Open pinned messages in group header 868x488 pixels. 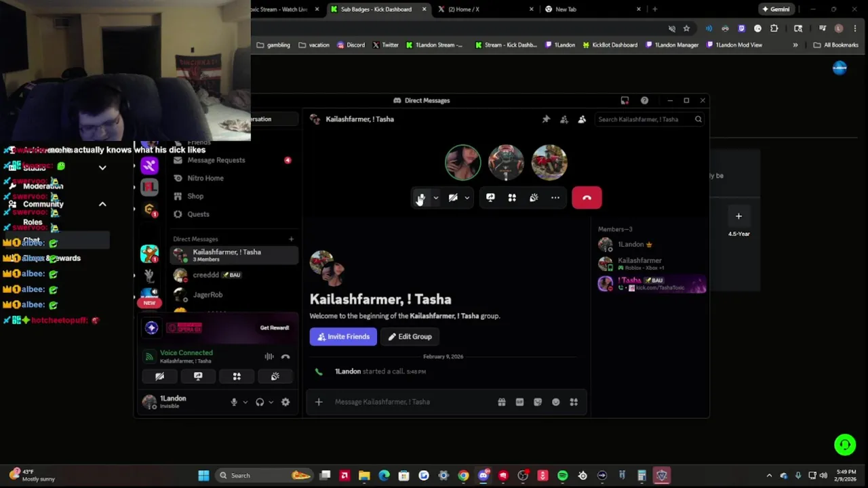[546, 119]
